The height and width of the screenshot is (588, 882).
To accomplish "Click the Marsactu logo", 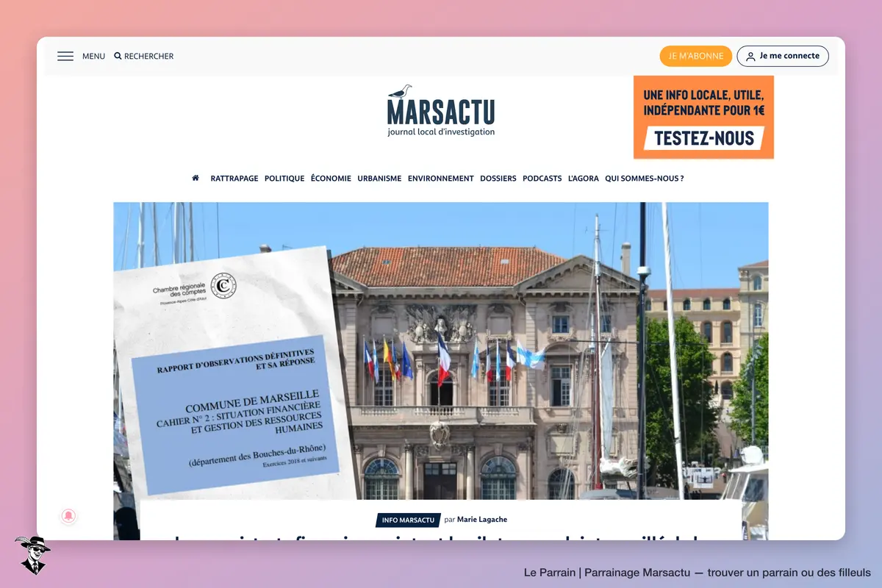I will [x=441, y=111].
